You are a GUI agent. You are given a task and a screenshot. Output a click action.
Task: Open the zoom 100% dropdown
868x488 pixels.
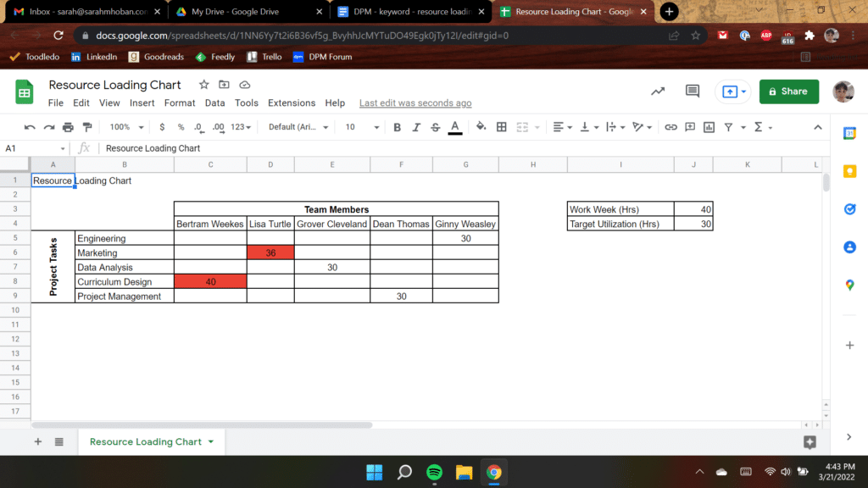pos(126,127)
